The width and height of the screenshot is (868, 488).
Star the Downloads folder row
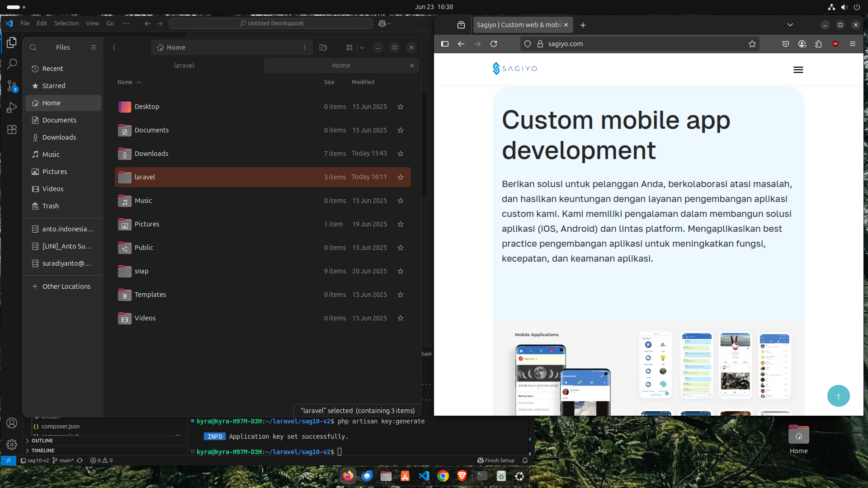pyautogui.click(x=401, y=154)
